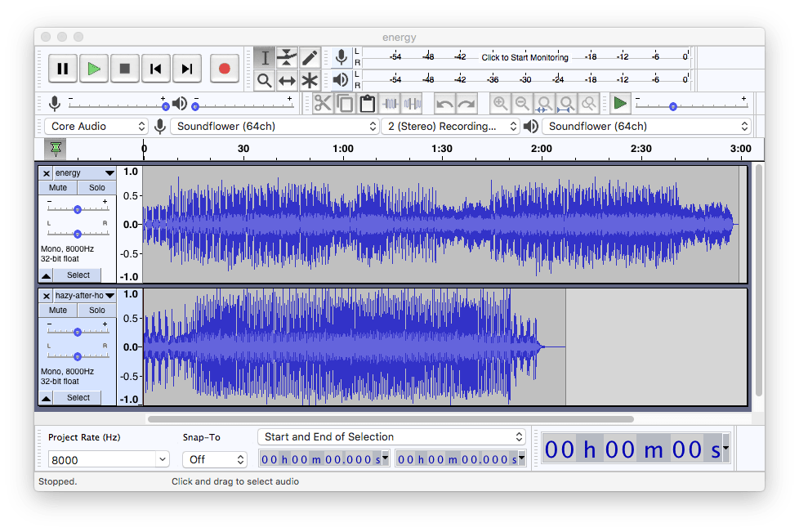Click the Paste clipboard icon
Image resolution: width=799 pixels, height=532 pixels.
click(x=368, y=104)
